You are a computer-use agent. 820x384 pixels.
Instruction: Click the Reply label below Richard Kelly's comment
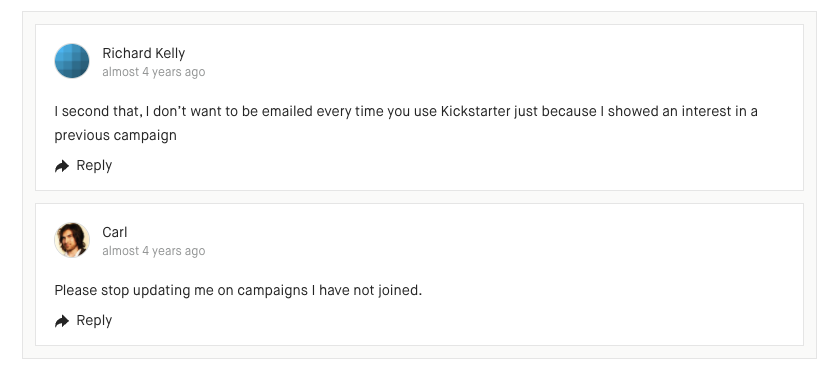point(94,165)
